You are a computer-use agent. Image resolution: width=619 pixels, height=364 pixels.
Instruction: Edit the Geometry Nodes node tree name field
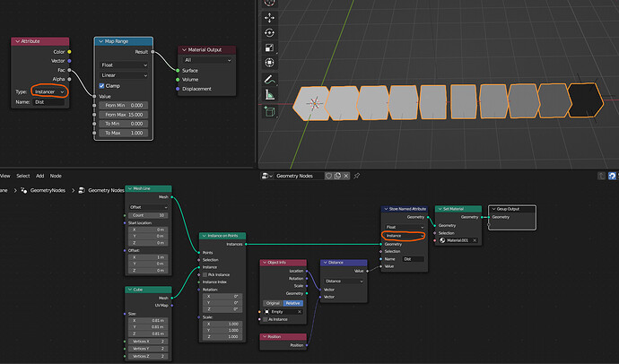pos(299,176)
